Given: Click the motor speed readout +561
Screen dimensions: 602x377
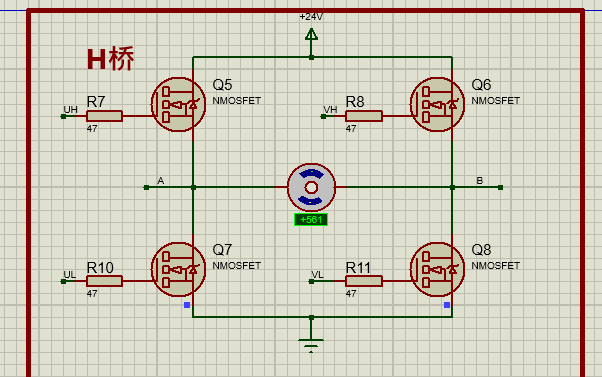Looking at the screenshot, I should [x=311, y=220].
